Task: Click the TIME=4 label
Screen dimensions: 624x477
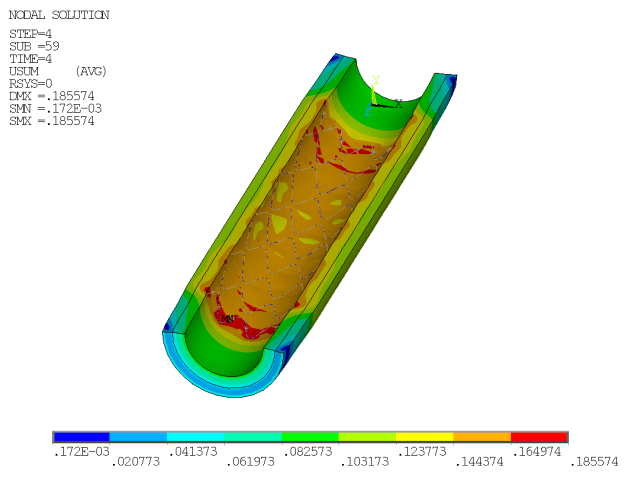Action: pyautogui.click(x=31, y=59)
